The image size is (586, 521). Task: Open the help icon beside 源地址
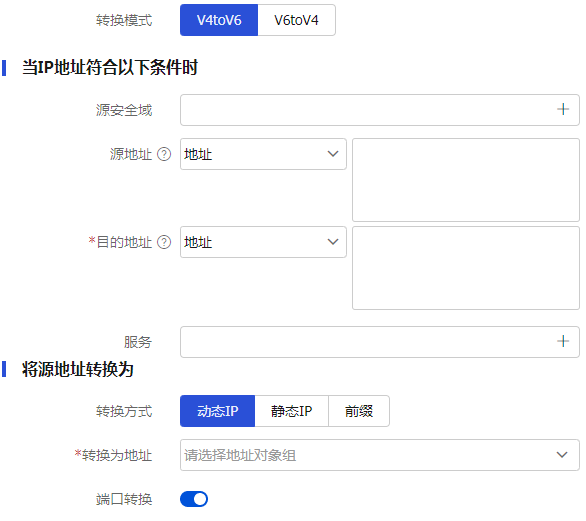click(164, 154)
